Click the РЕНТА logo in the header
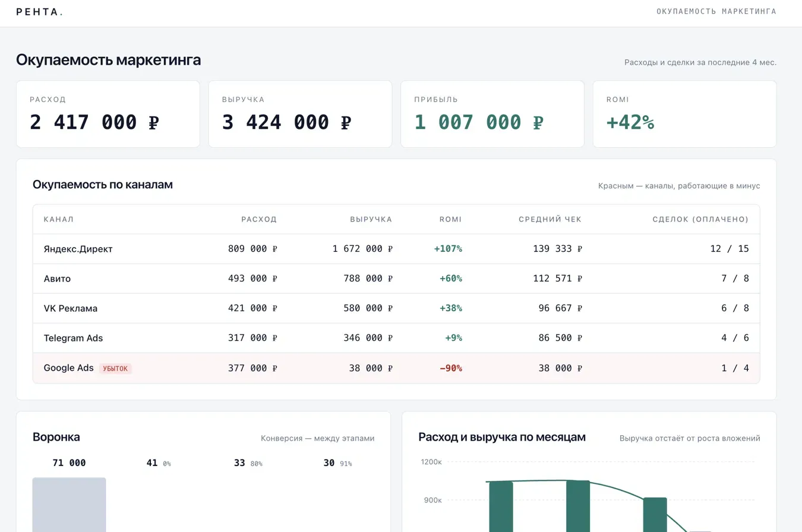 pyautogui.click(x=39, y=12)
